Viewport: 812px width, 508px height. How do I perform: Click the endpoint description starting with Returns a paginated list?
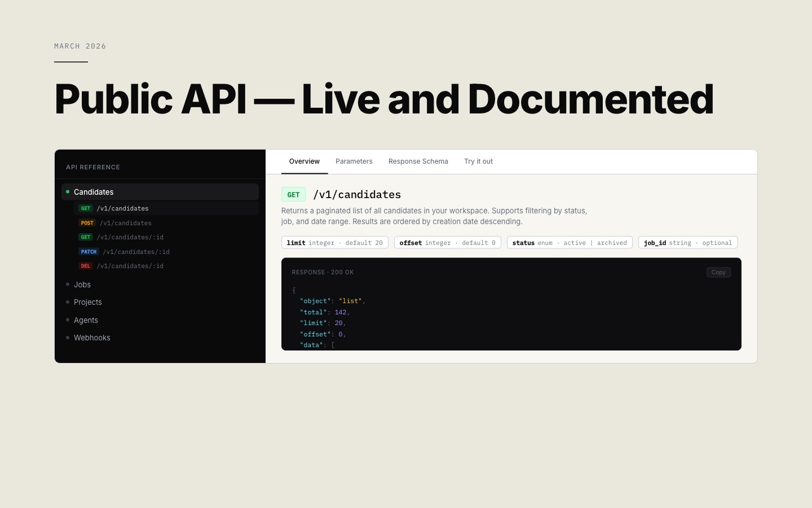coord(434,216)
